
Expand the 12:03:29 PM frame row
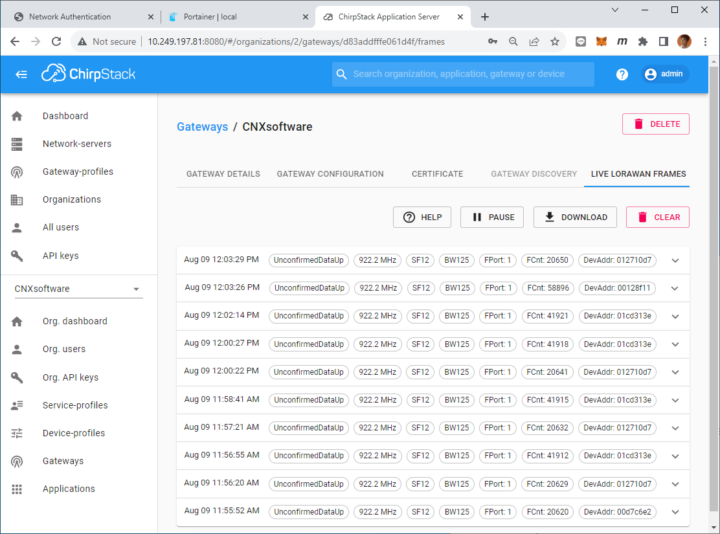(675, 260)
